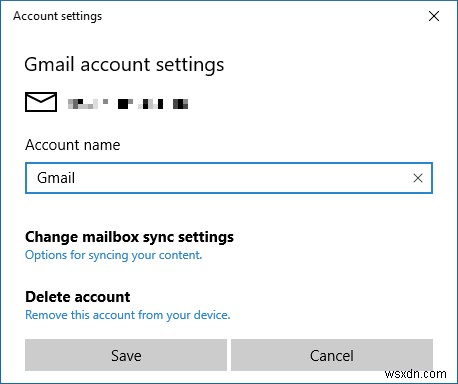Click the Change mailbox sync settings heading

coord(129,237)
